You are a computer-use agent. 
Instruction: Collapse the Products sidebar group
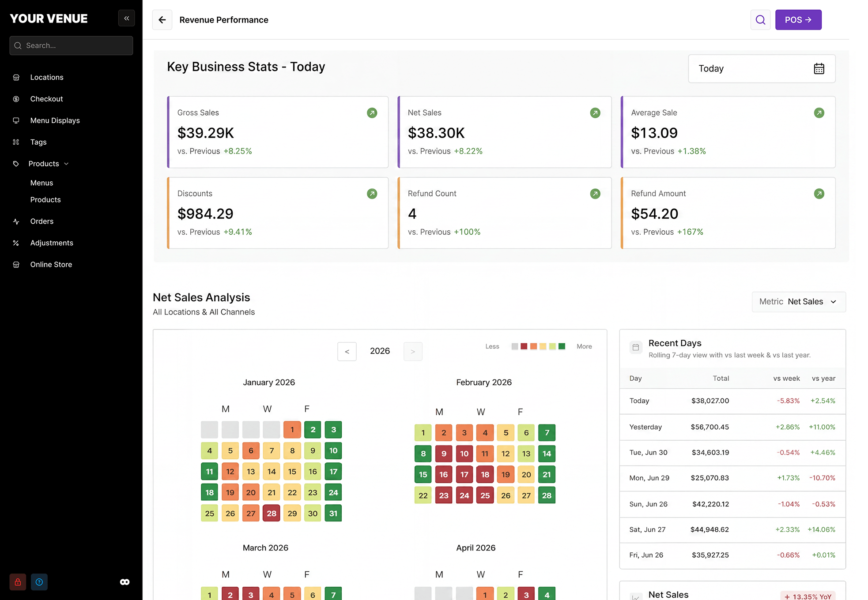[x=49, y=164]
